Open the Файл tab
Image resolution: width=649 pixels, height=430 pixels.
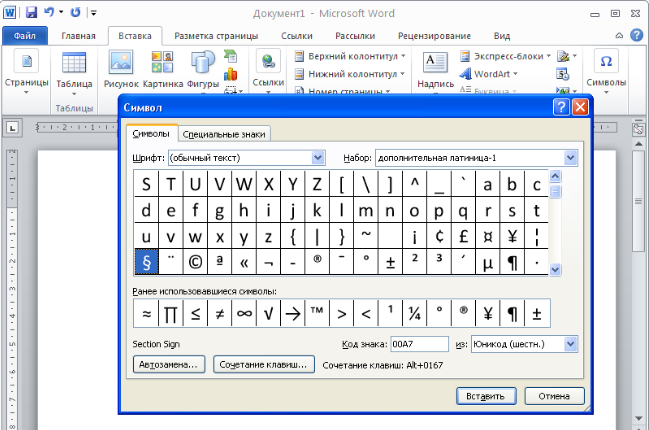24,36
